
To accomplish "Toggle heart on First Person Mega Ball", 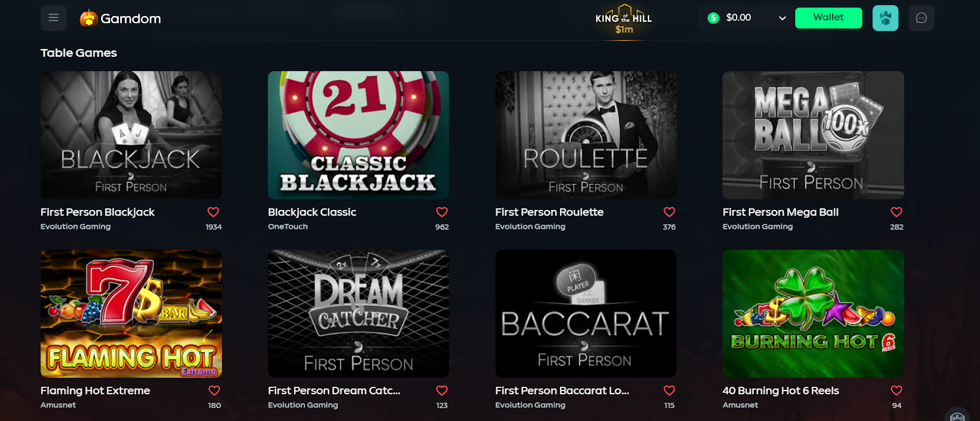I will click(x=897, y=212).
